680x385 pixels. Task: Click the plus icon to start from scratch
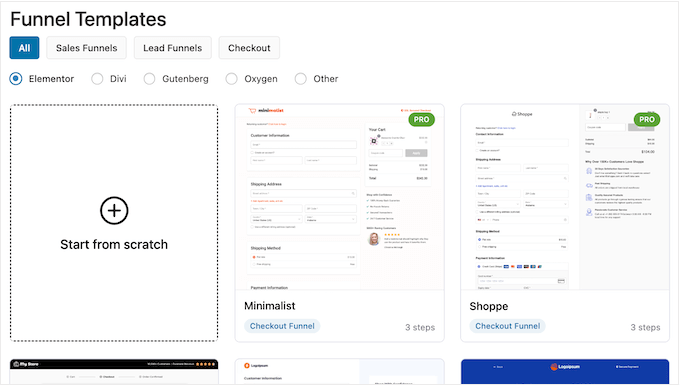[x=114, y=211]
